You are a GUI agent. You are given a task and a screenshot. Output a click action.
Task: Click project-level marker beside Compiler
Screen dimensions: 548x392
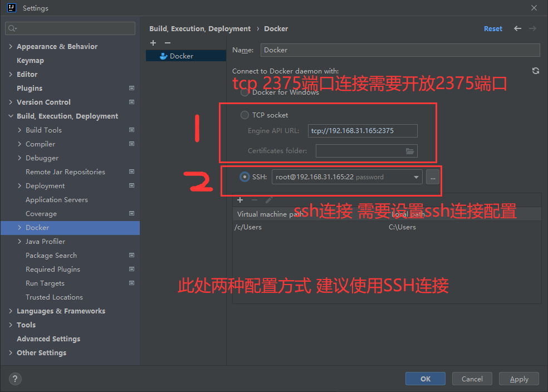(x=132, y=144)
